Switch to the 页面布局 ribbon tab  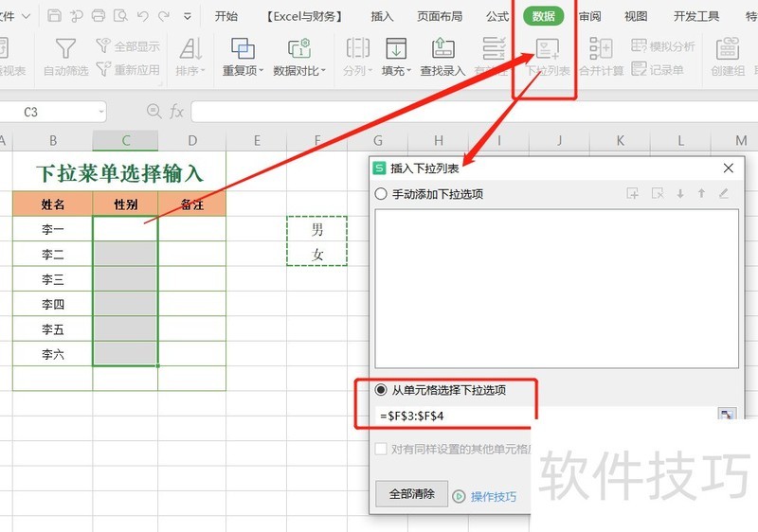click(x=441, y=16)
